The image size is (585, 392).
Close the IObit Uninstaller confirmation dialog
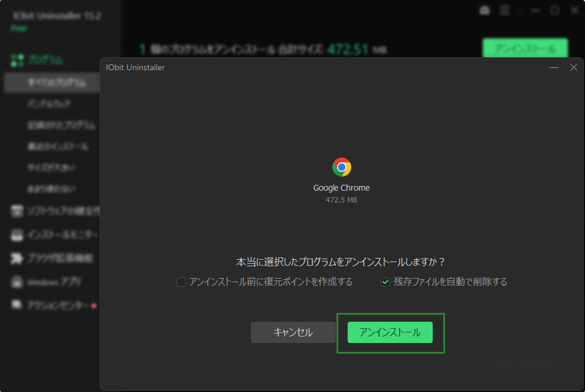click(574, 67)
